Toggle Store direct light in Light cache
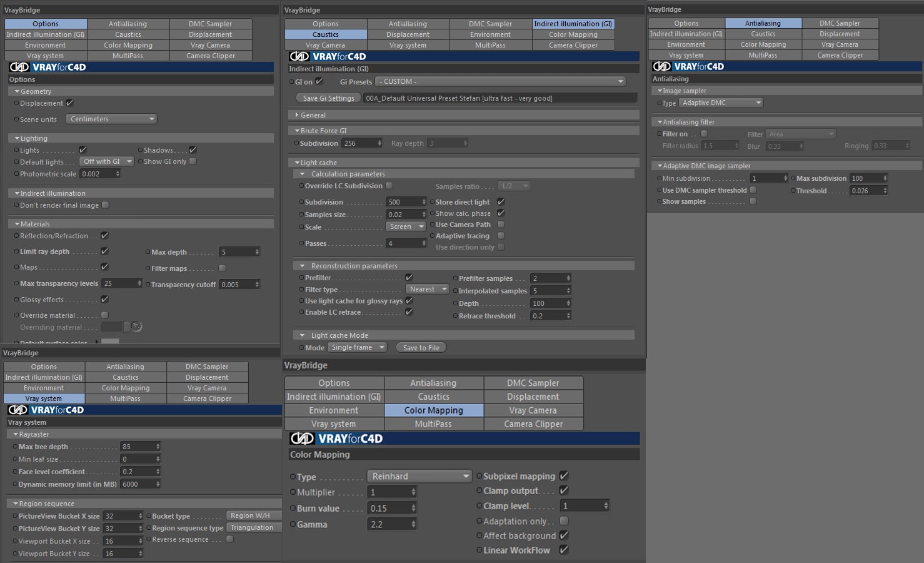This screenshot has width=924, height=563. click(501, 202)
